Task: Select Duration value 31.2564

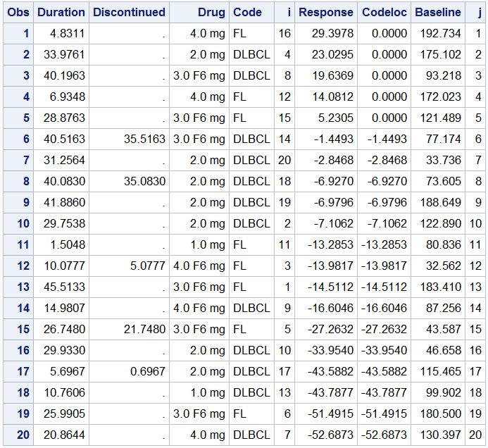Action: coord(64,161)
